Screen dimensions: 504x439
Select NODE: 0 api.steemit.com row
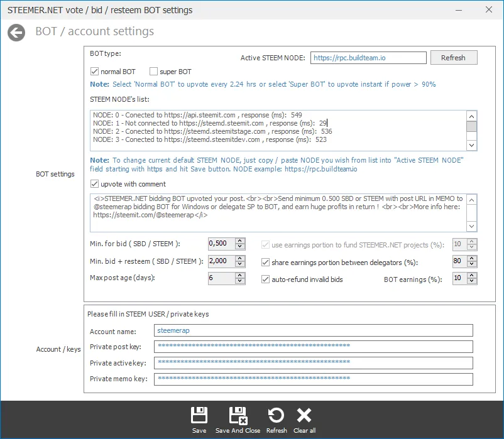197,115
